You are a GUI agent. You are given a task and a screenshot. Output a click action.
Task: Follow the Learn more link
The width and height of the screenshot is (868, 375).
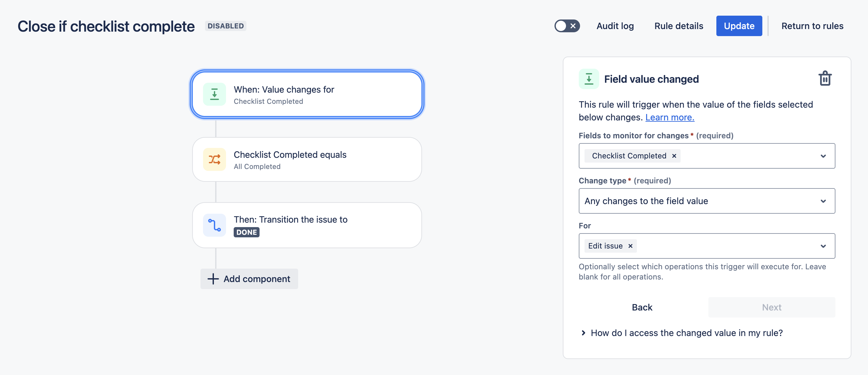click(669, 117)
